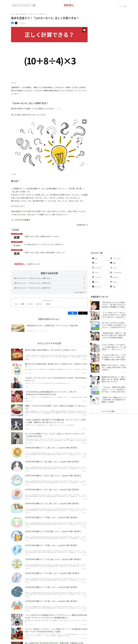Viewport: 138px width, 644px height.
Task: Open the THE RAMPAGE 山本彰吾 article
Action: click(x=49, y=396)
